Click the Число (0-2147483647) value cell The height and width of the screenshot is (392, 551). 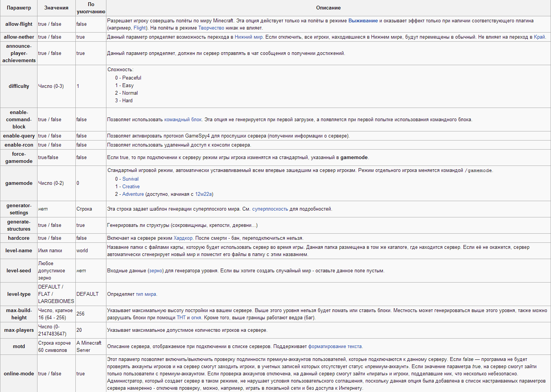pyautogui.click(x=56, y=330)
